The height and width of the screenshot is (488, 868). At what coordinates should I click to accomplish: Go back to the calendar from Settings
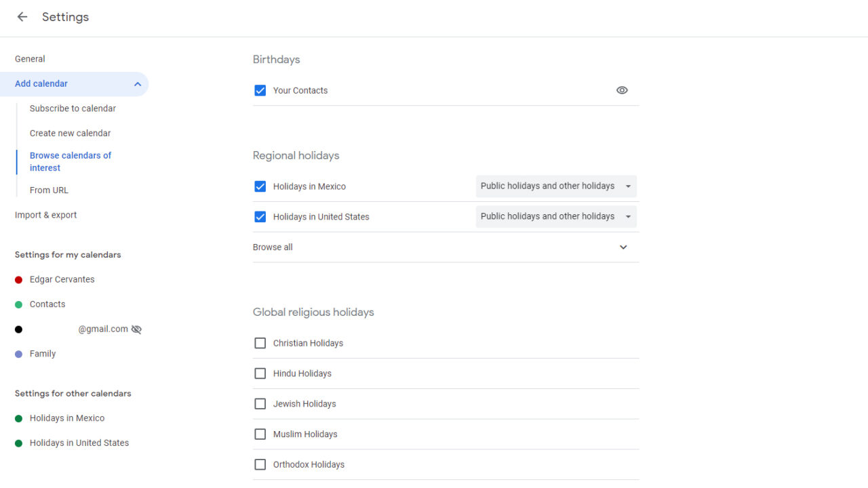click(x=21, y=17)
